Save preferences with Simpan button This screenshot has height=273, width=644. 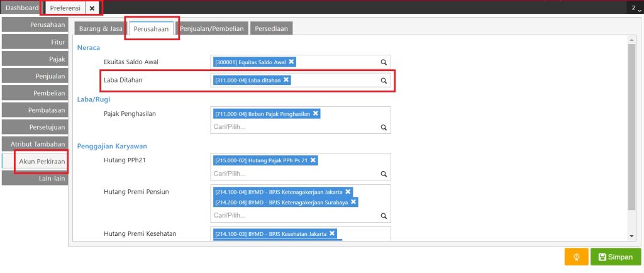616,257
